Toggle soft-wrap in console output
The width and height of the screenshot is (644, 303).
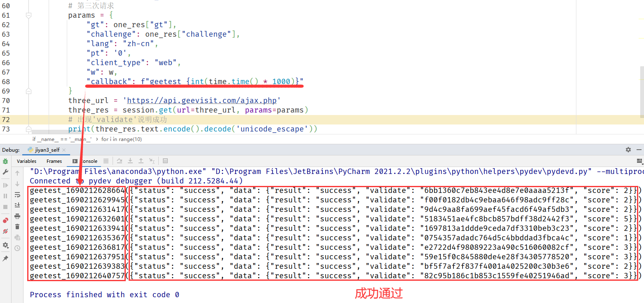click(x=17, y=195)
